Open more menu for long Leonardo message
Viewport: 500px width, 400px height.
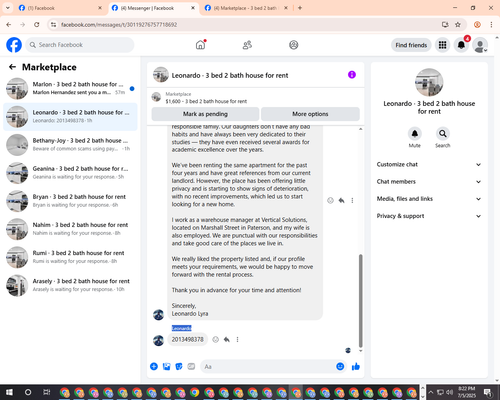[x=352, y=200]
